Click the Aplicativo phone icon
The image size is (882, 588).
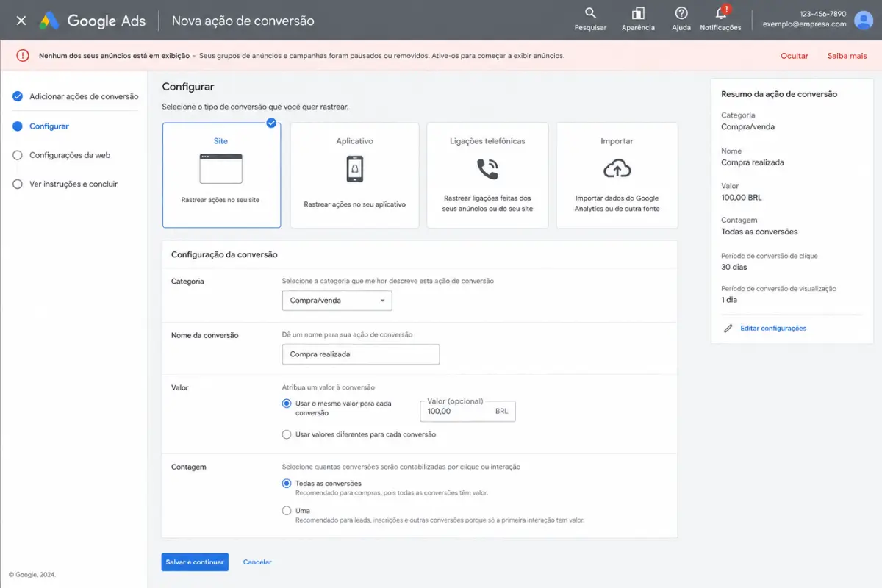tap(354, 169)
